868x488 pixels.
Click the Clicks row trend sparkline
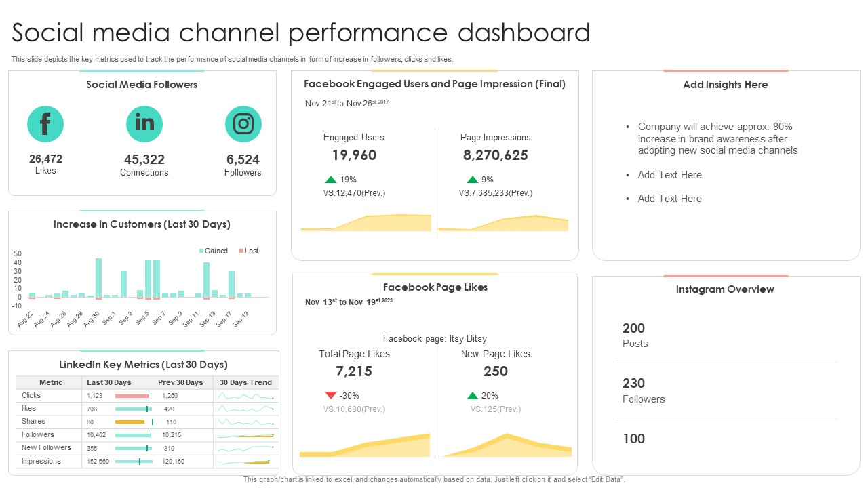[x=246, y=396]
